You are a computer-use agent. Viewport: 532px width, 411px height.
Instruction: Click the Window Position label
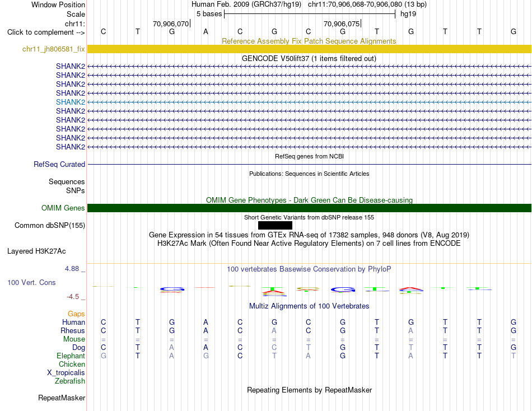[58, 4]
